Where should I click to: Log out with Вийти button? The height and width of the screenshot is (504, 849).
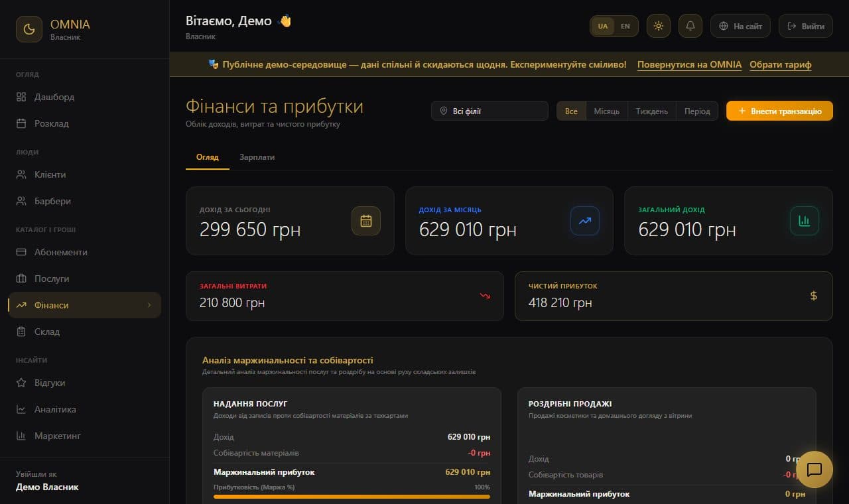point(805,26)
